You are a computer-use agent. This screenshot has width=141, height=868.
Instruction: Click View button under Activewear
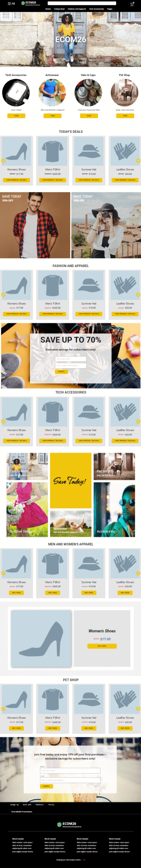click(53, 116)
